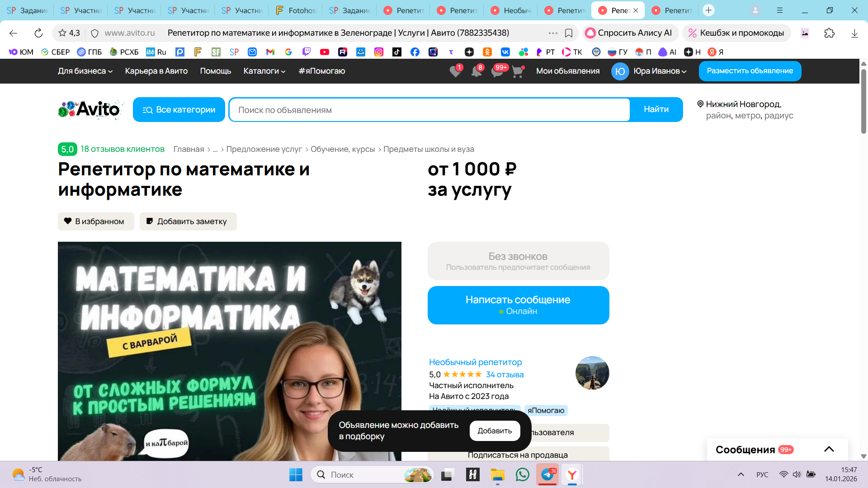Expand the 'Сообщения' chat panel
The image size is (868, 488).
point(829,449)
